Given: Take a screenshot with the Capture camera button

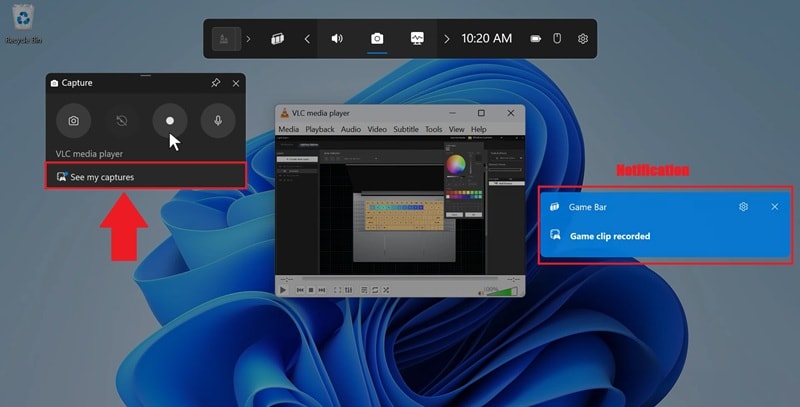Looking at the screenshot, I should click(73, 121).
